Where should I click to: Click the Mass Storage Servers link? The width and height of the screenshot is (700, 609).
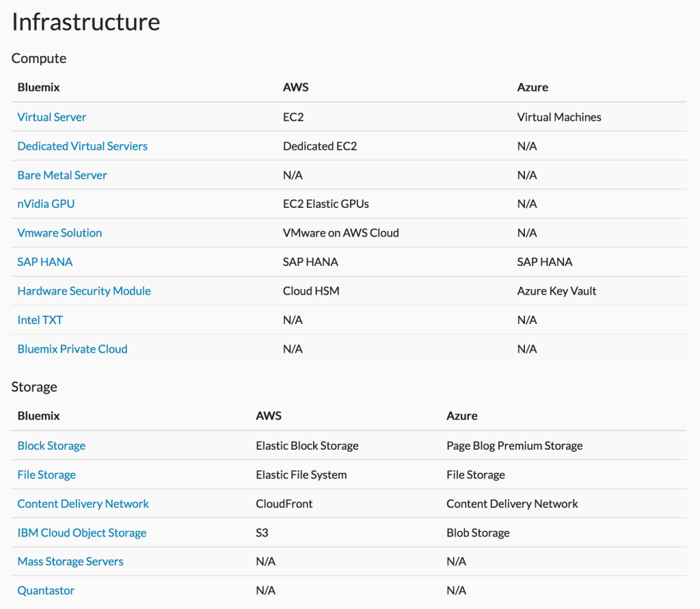click(70, 561)
